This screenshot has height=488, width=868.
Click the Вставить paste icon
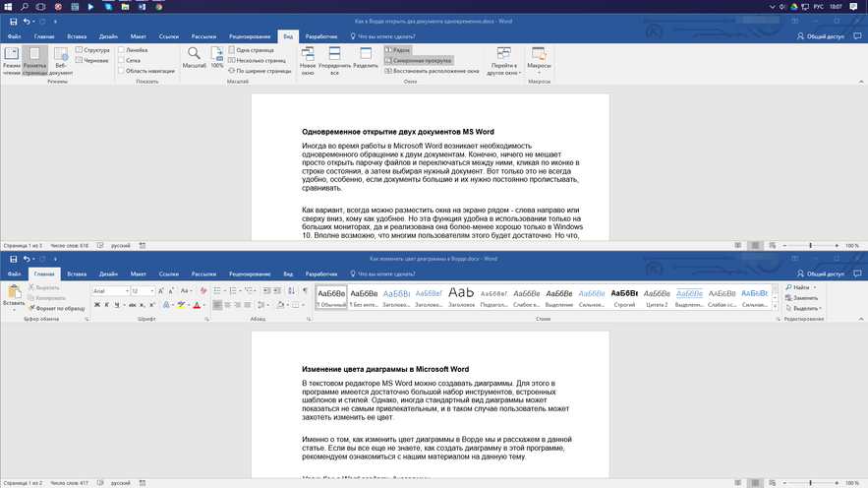tap(14, 295)
